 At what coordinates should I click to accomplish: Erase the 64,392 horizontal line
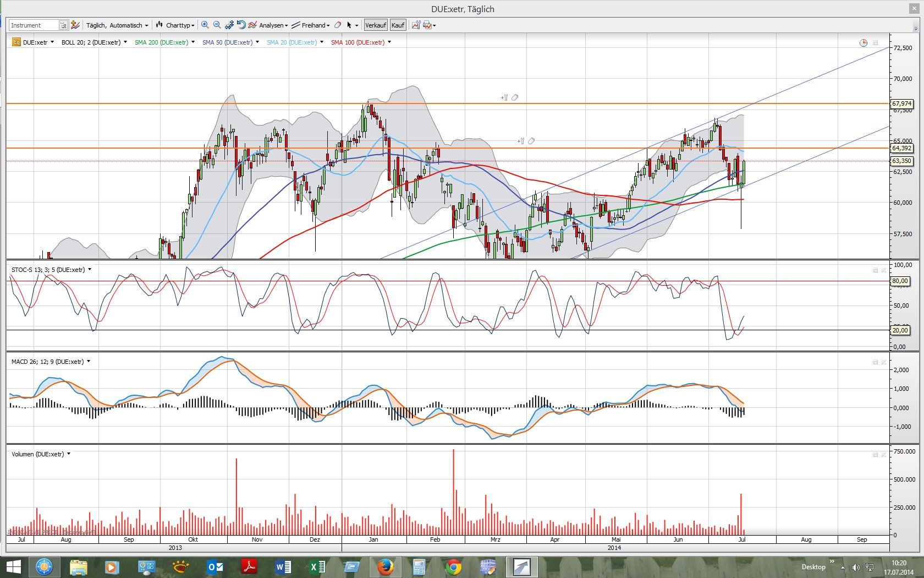point(531,141)
